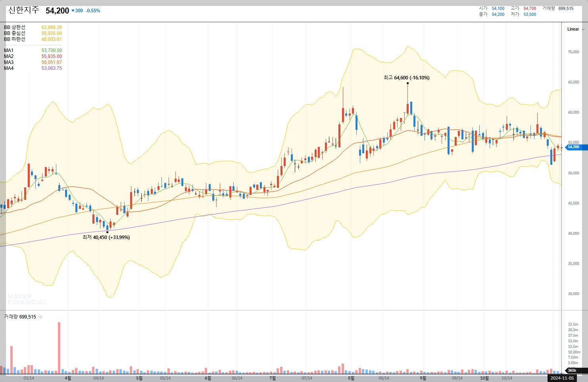This screenshot has height=382, width=588.
Task: Select the MA1 legend label
Action: pyautogui.click(x=9, y=50)
